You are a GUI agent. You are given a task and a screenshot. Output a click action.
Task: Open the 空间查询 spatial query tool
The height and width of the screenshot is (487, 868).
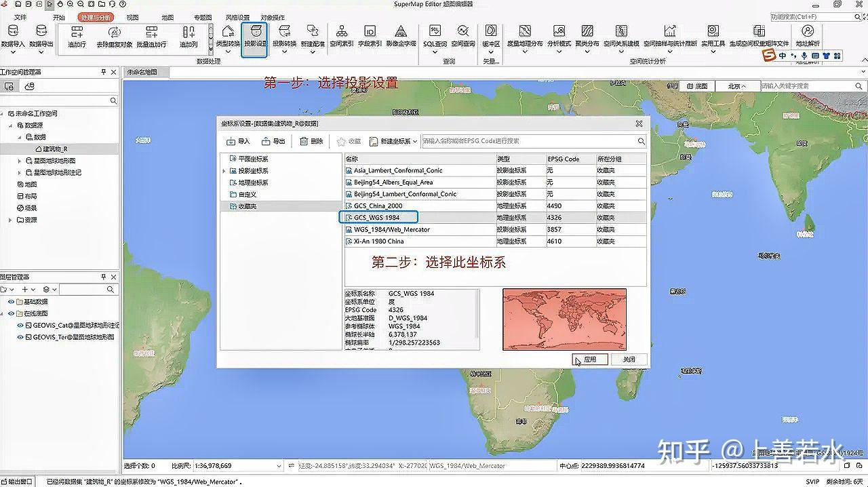464,39
